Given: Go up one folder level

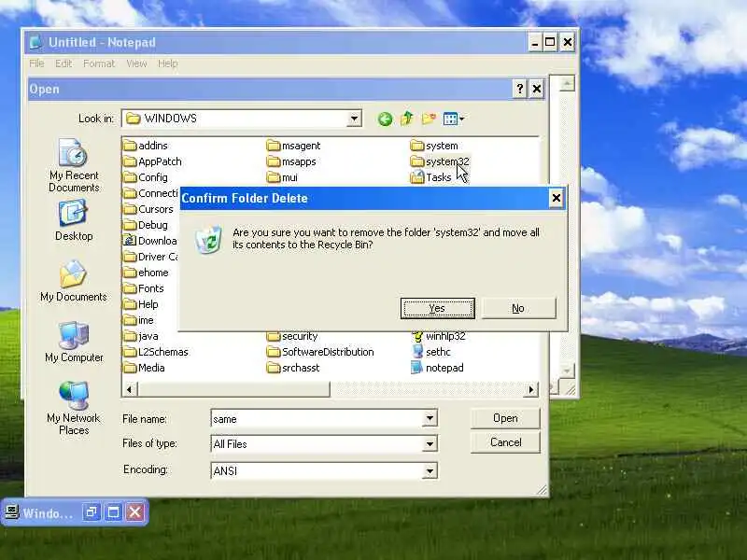Looking at the screenshot, I should click(407, 119).
